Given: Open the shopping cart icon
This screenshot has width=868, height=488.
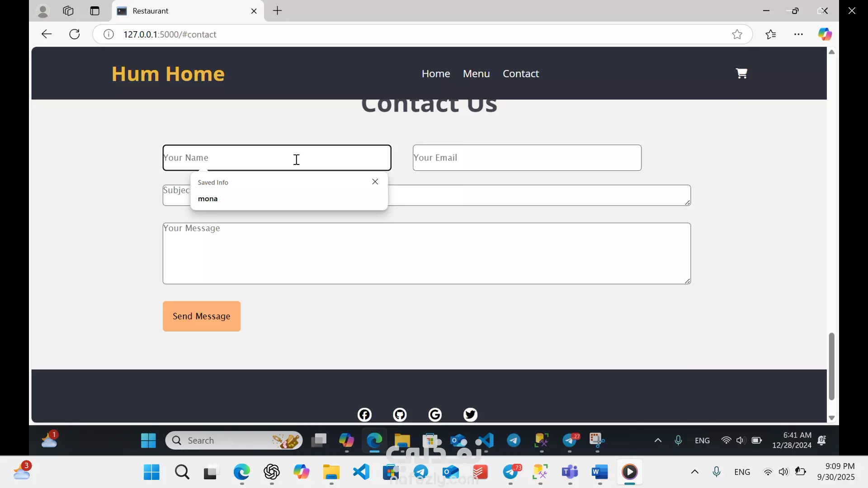Looking at the screenshot, I should tap(741, 73).
